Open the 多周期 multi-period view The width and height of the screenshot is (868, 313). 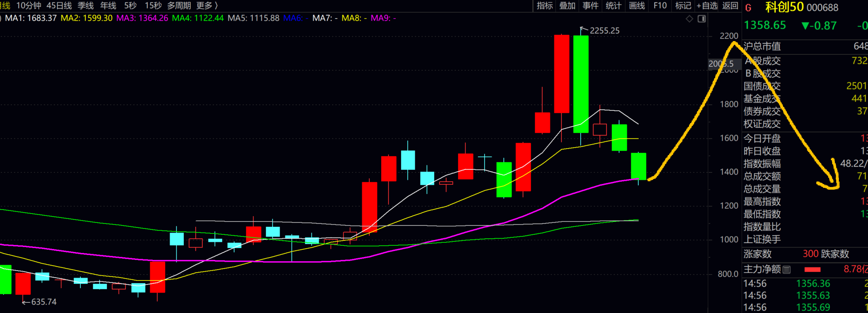[179, 6]
